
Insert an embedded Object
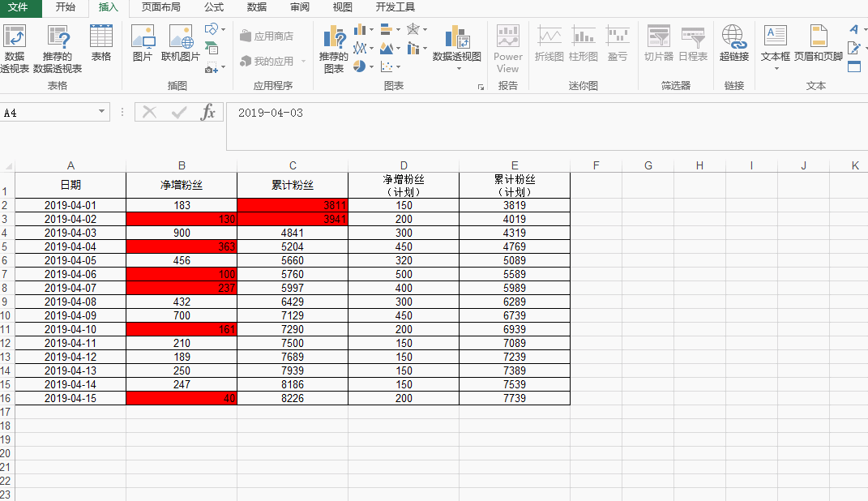pyautogui.click(x=854, y=67)
